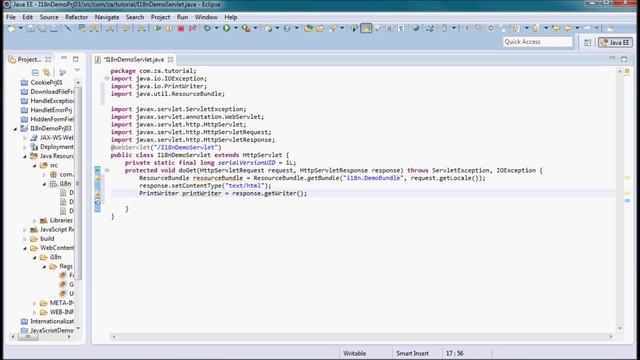Maximize the editor area
640x360 pixels.
[x=624, y=59]
